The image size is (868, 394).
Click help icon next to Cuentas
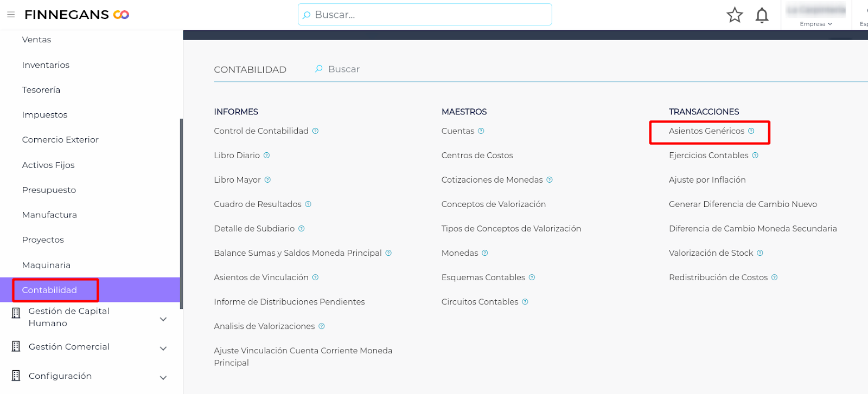coord(481,131)
